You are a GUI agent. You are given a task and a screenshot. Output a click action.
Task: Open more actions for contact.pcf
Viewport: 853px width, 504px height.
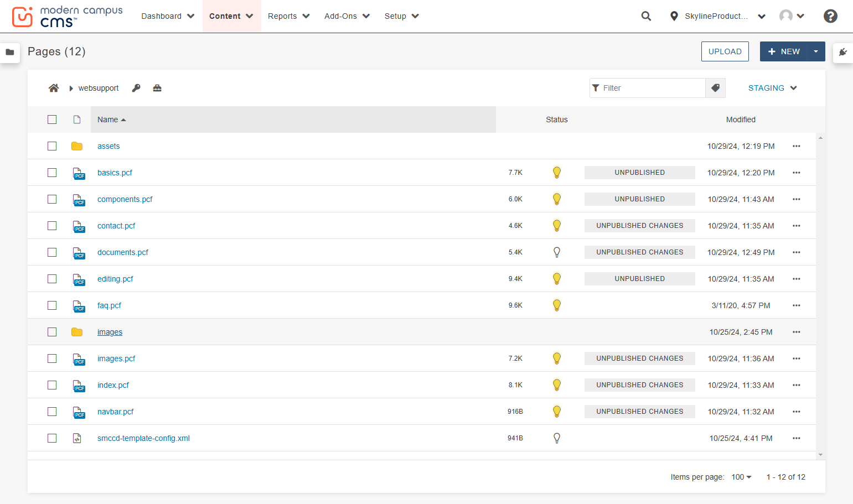[x=797, y=226]
